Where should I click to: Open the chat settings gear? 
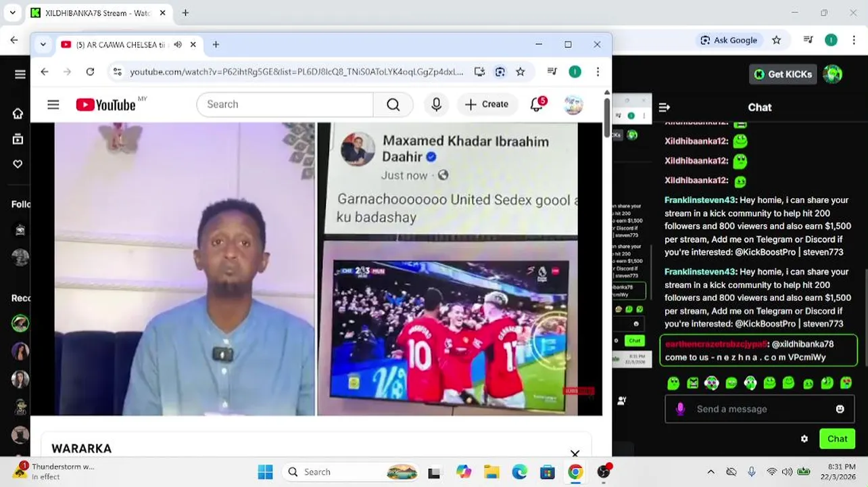coord(804,439)
